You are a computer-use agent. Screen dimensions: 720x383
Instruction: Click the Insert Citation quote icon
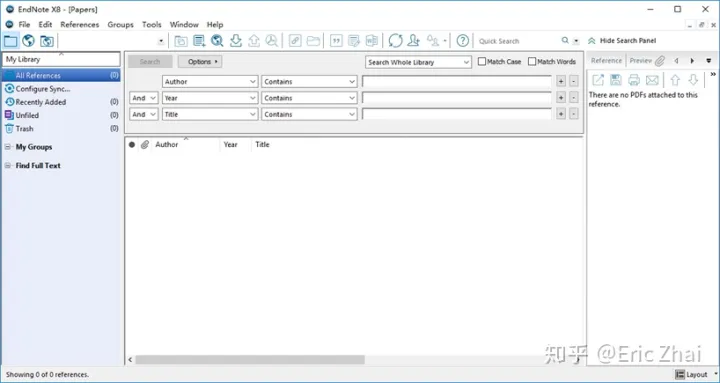tap(336, 41)
